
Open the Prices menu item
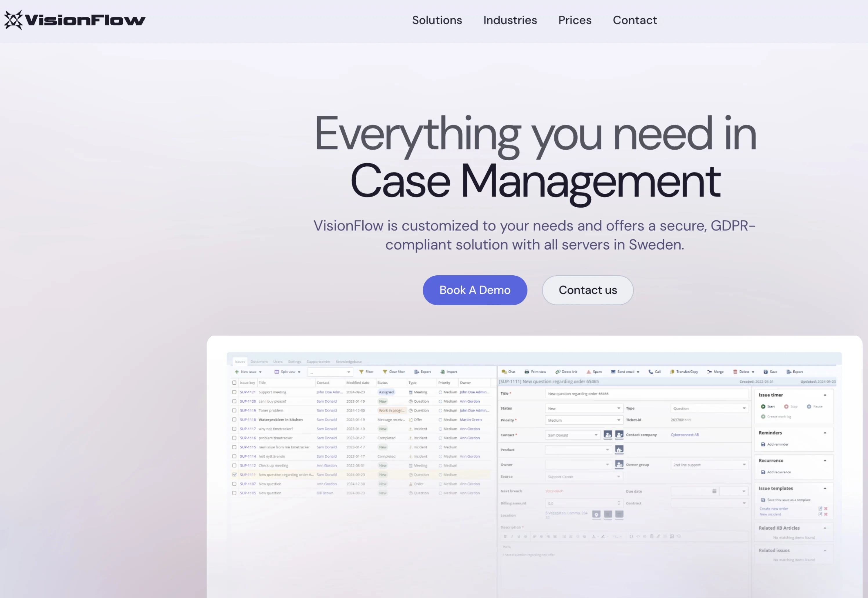coord(574,20)
